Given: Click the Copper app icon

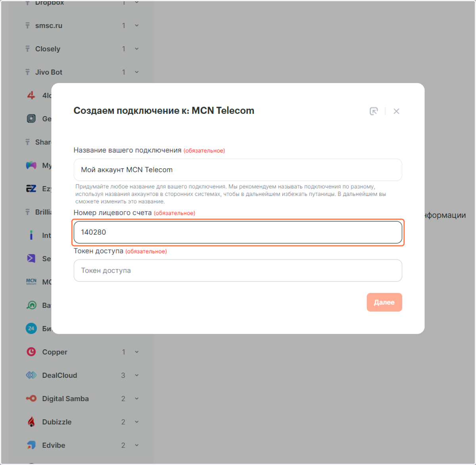Looking at the screenshot, I should tap(31, 352).
